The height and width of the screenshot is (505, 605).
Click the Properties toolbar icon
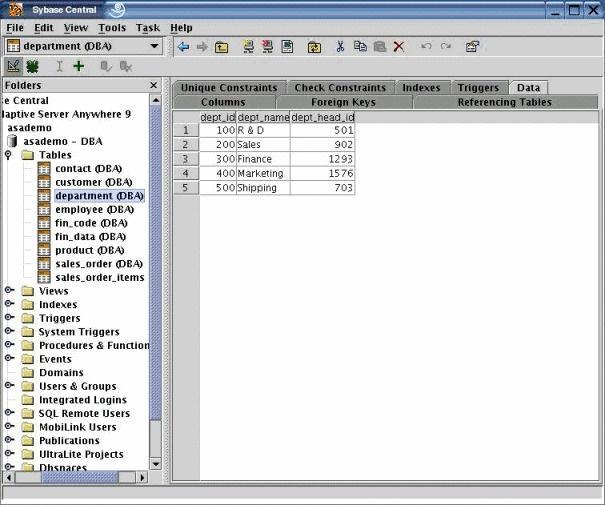[x=472, y=46]
